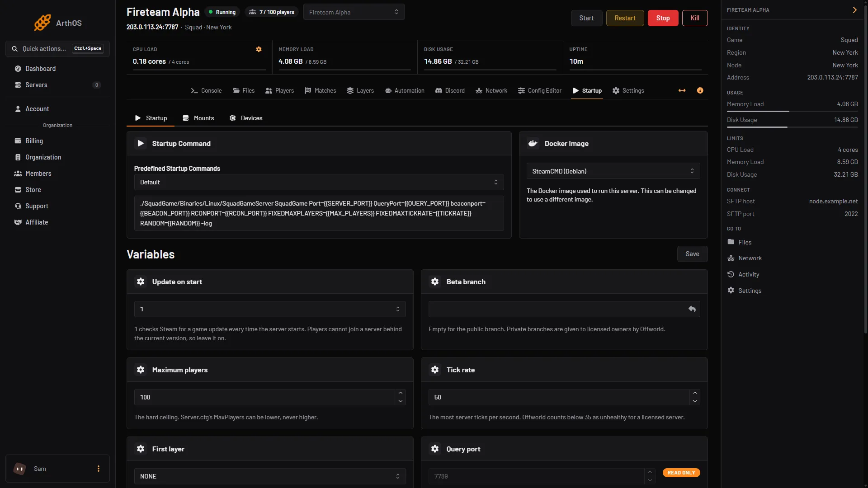Open the First layer NONE dropdown

270,476
